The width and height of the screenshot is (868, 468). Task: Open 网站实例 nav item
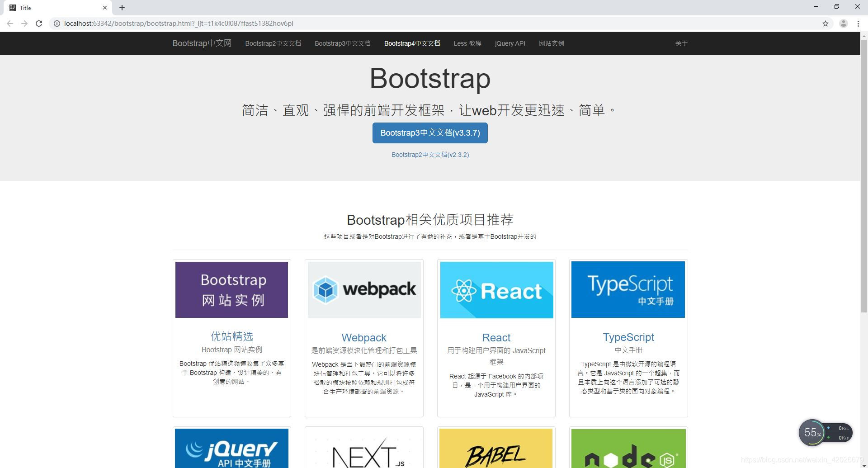point(552,43)
